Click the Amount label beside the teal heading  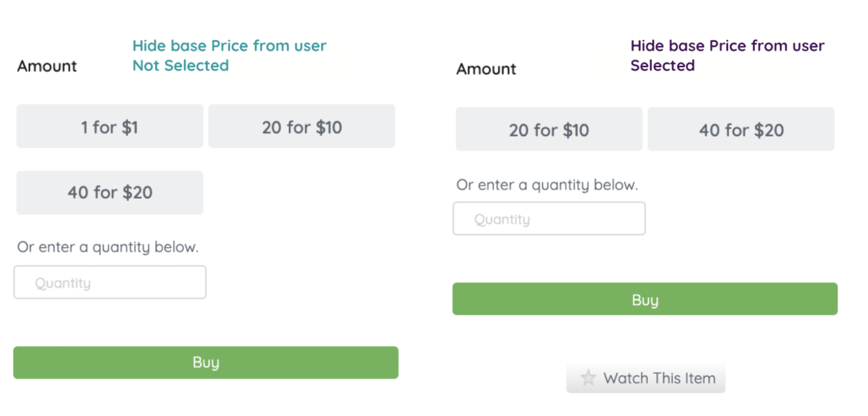[47, 66]
